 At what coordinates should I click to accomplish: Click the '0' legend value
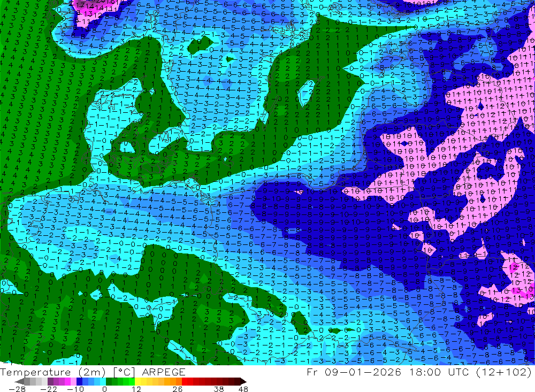tap(105, 389)
